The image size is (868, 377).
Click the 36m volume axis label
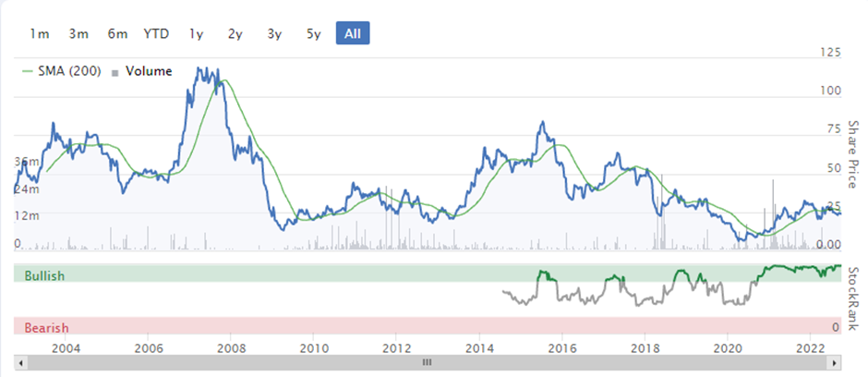[x=26, y=162]
